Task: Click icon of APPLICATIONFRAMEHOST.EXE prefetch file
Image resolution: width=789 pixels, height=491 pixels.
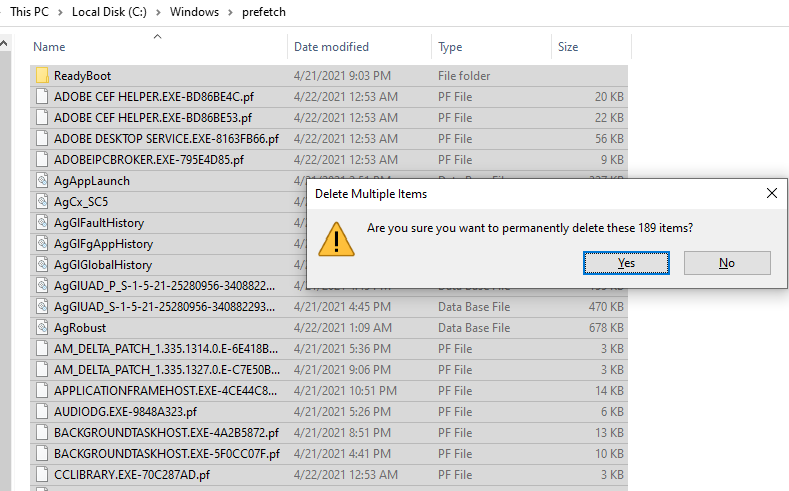Action: [42, 391]
